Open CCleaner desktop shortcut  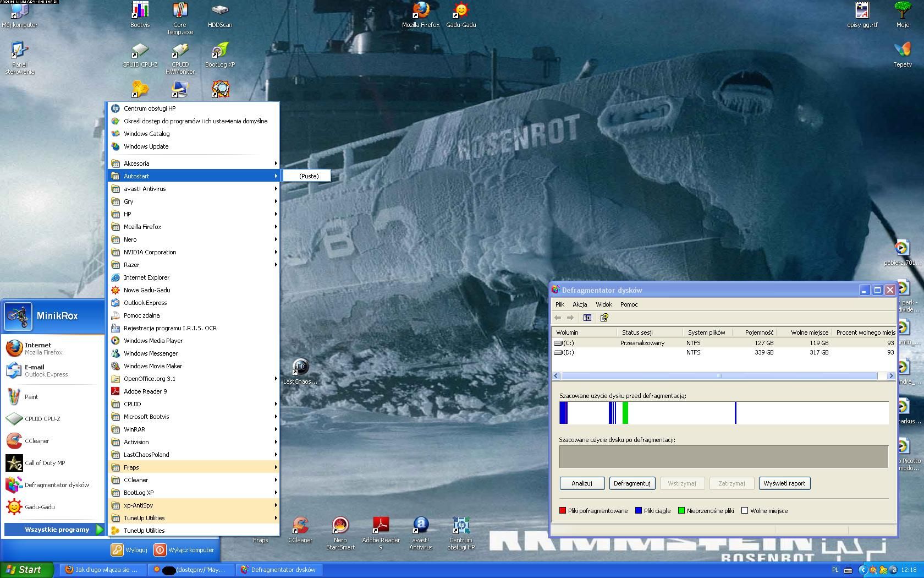300,530
